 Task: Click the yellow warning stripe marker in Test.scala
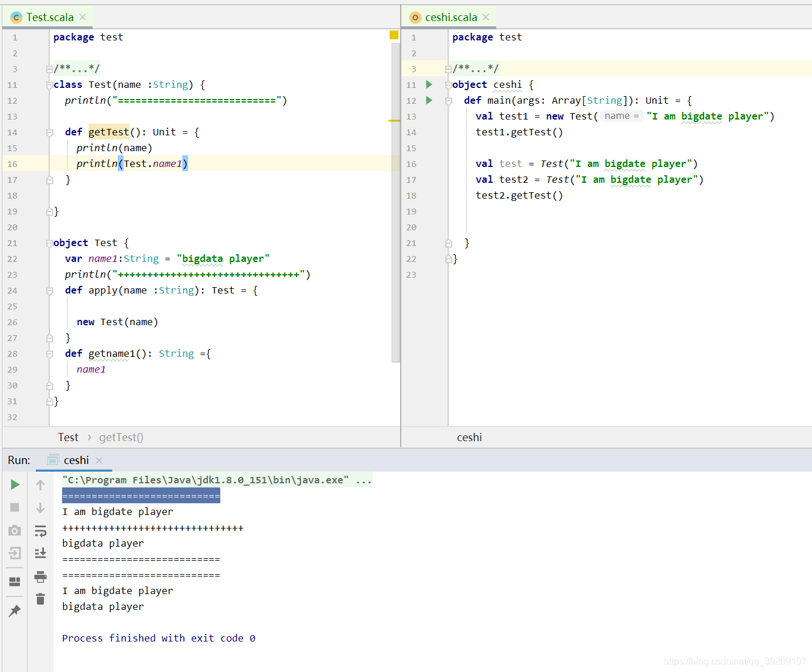point(394,121)
